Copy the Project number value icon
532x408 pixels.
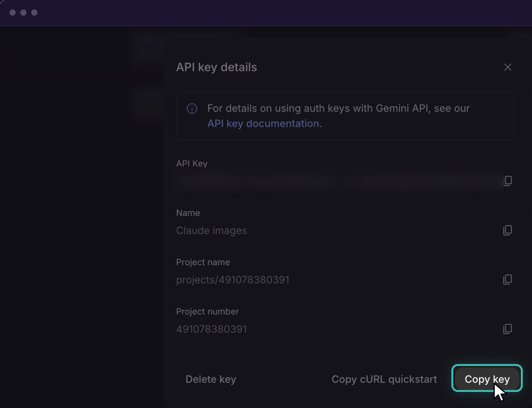tap(507, 329)
